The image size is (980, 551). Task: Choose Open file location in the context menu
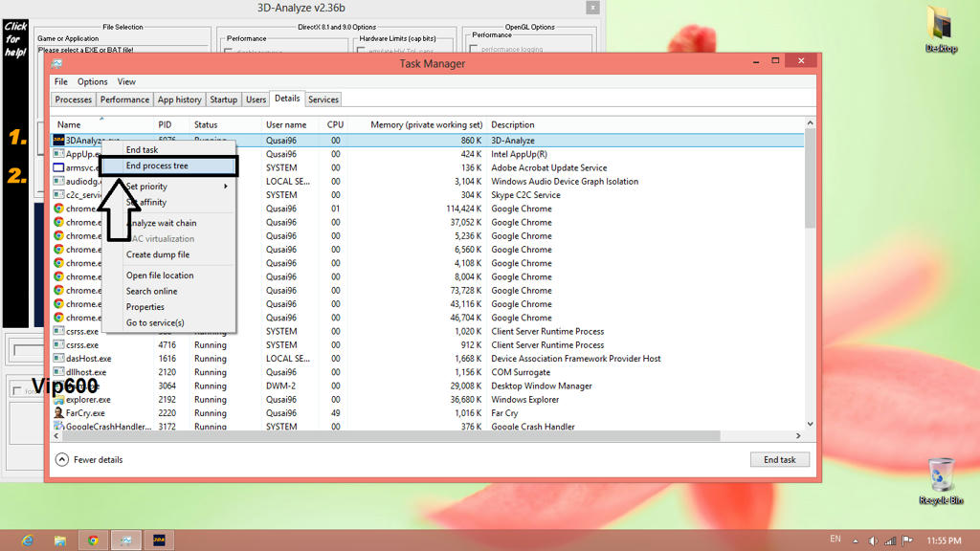tap(168, 275)
